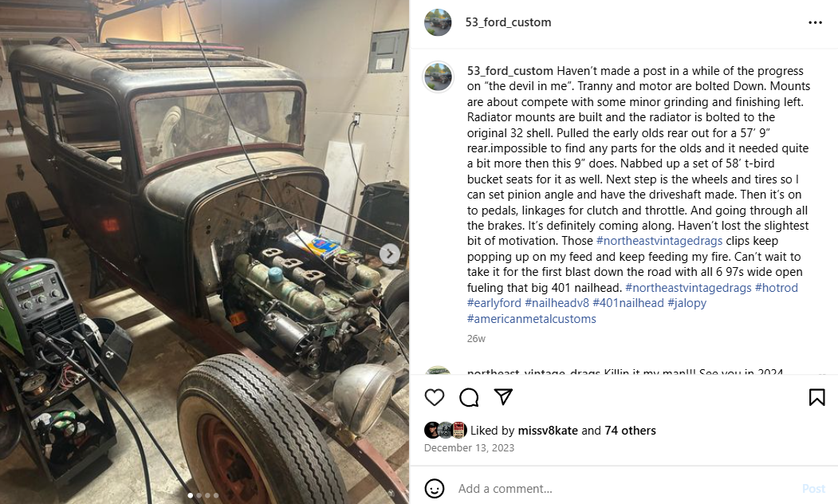Open the #nailheadv8 hashtag
This screenshot has height=504, width=838.
point(557,303)
